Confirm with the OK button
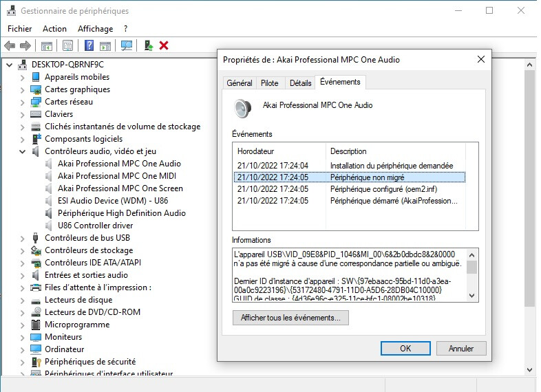The height and width of the screenshot is (392, 541). coord(405,349)
